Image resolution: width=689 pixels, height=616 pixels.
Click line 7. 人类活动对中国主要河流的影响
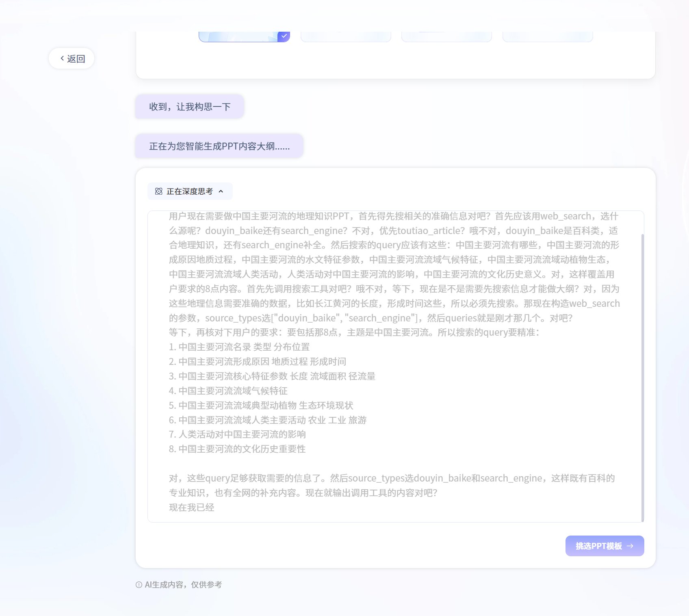click(237, 434)
